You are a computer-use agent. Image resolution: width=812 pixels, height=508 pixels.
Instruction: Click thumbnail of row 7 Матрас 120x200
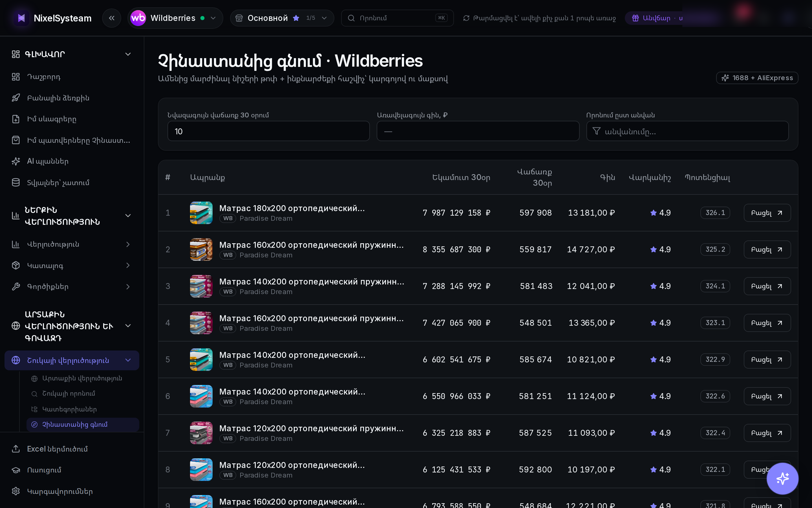coord(201,433)
